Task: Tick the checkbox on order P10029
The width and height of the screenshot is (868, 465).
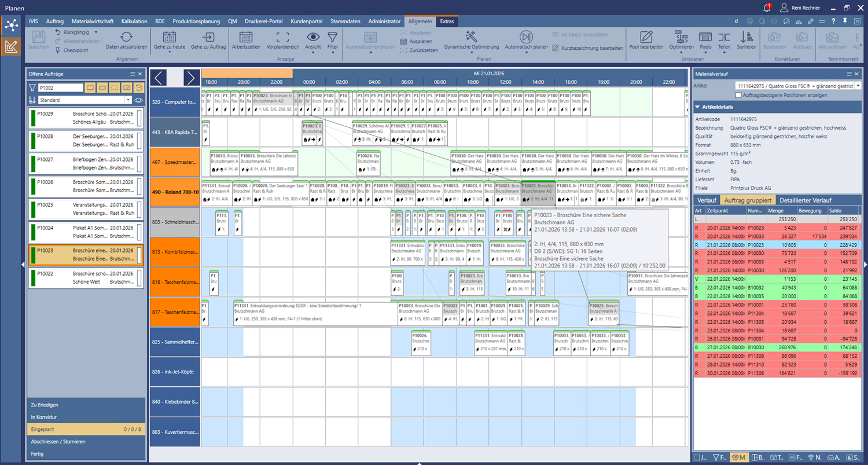Action: (139, 118)
